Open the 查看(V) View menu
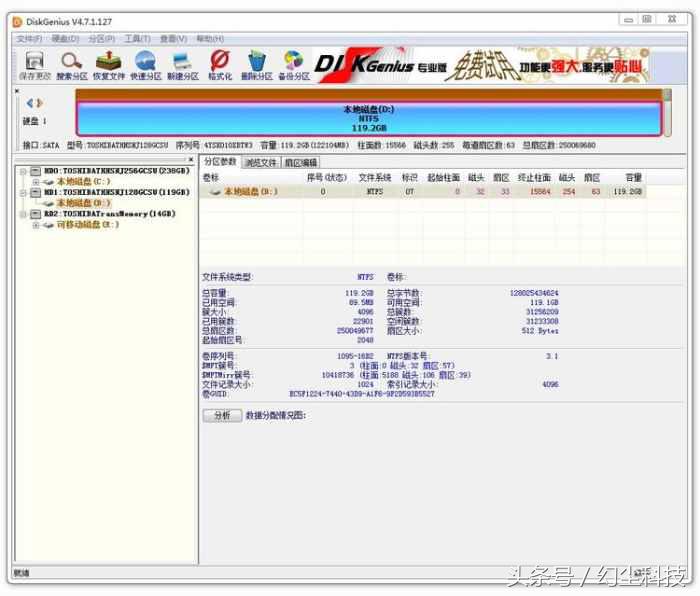700x596 pixels. (x=173, y=39)
